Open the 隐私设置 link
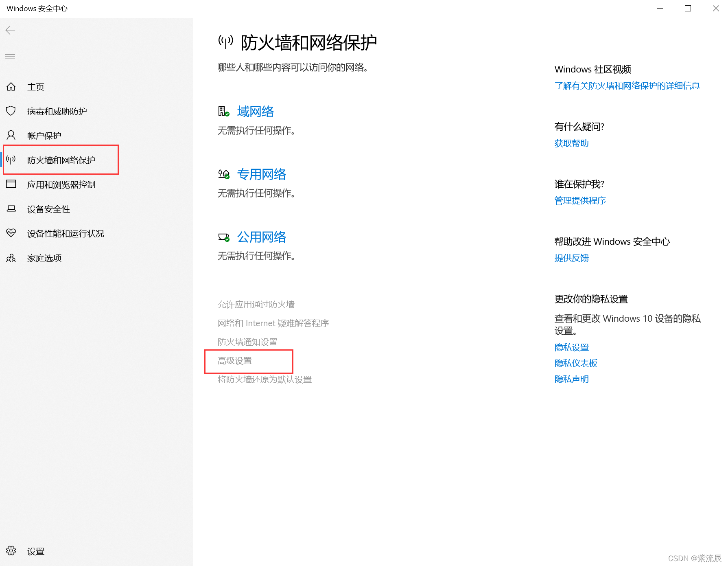The width and height of the screenshot is (728, 566). coord(571,347)
